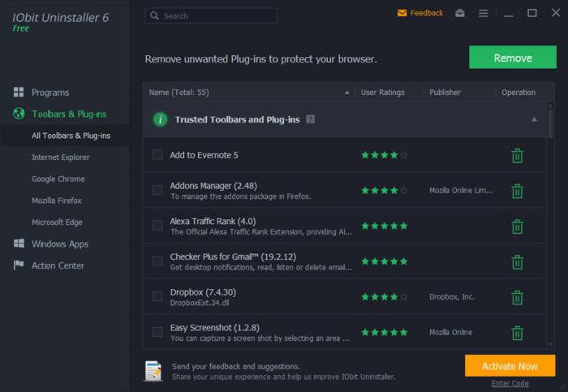Click the Feedback link text

[426, 14]
